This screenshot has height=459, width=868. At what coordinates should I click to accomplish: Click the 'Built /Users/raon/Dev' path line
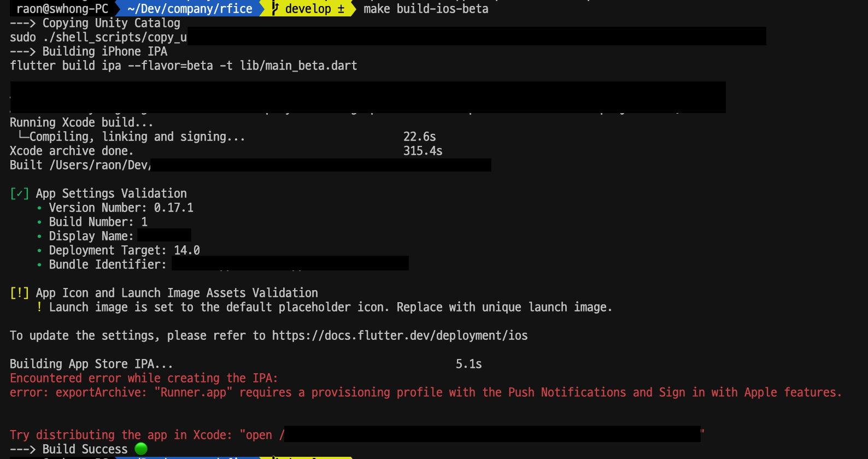(80, 165)
